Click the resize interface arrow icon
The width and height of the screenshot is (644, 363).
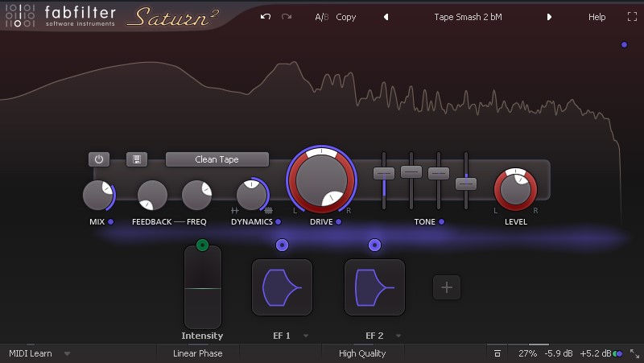point(635,353)
